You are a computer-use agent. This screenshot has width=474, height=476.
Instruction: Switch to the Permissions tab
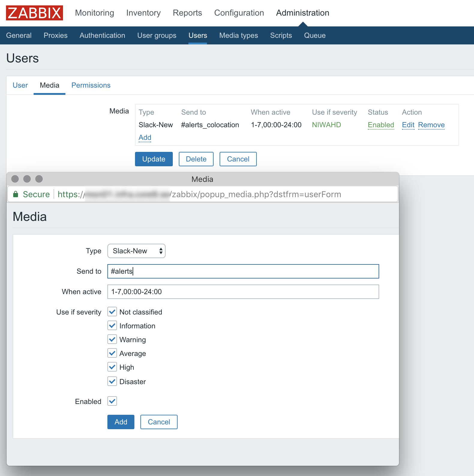pos(91,85)
